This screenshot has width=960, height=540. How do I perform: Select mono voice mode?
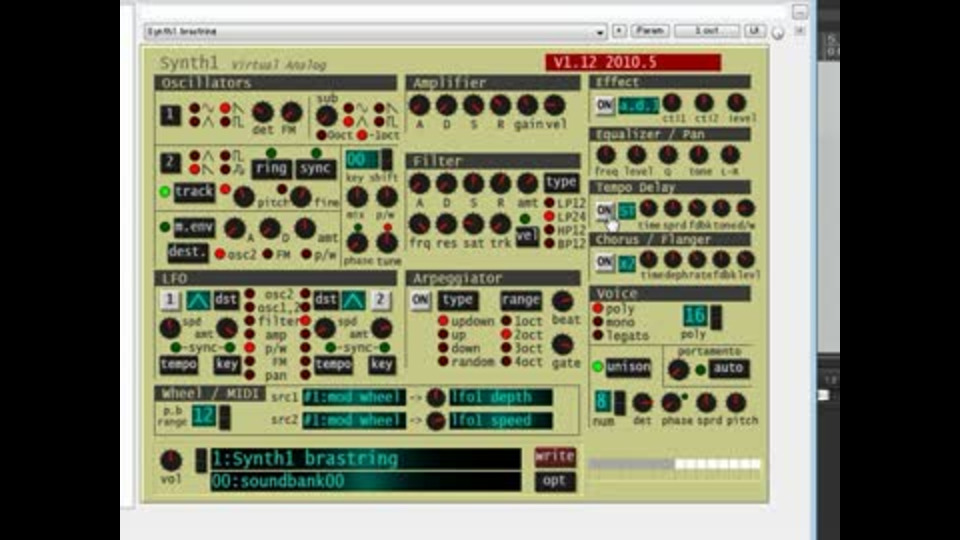point(598,322)
